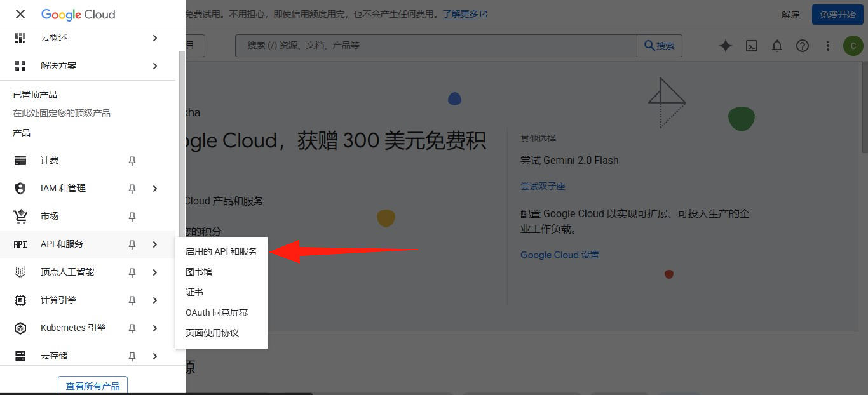Pin 计费 using its pin icon
Image resolution: width=868 pixels, height=395 pixels.
coord(132,161)
